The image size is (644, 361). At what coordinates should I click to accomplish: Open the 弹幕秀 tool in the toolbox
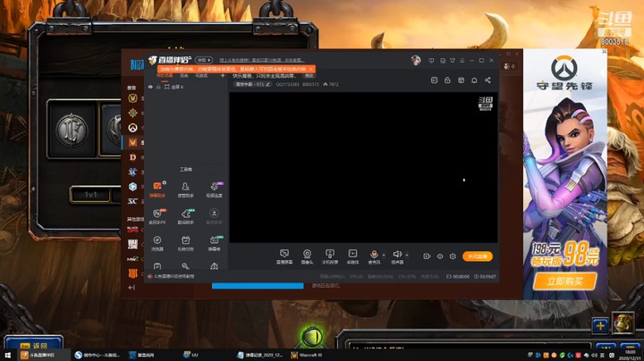214,243
